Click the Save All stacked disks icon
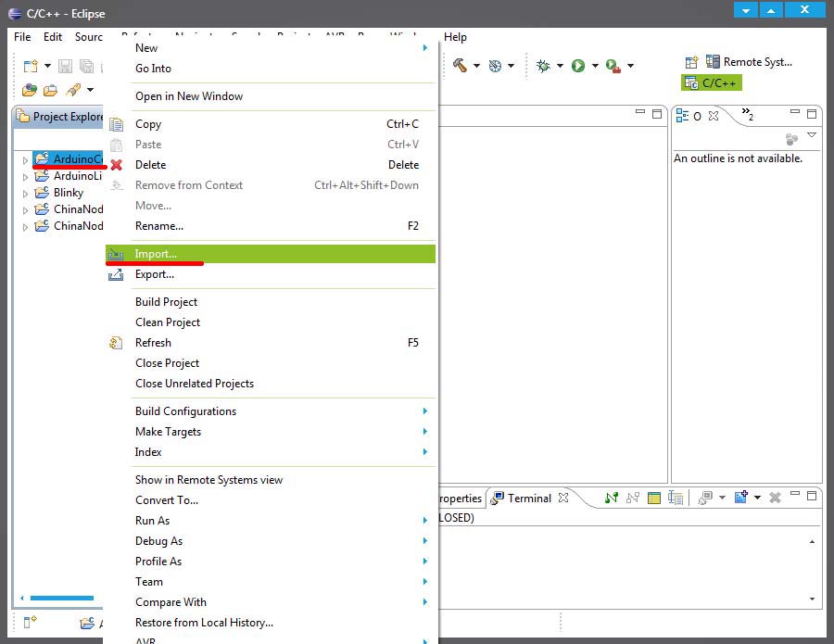 pos(86,66)
